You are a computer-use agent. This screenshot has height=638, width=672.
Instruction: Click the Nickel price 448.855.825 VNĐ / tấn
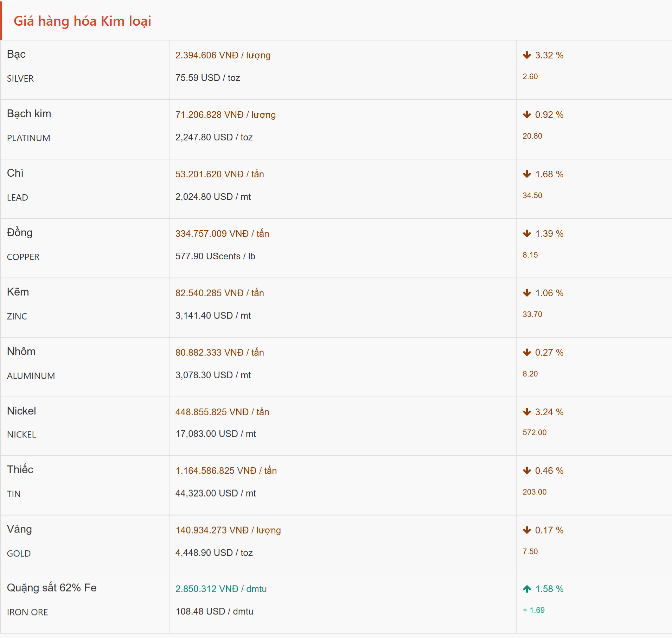coord(222,412)
